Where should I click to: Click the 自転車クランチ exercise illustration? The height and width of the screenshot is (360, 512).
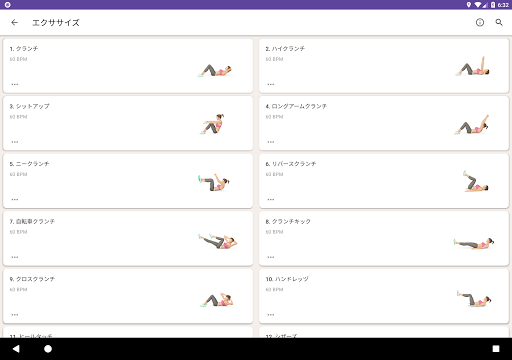point(218,241)
